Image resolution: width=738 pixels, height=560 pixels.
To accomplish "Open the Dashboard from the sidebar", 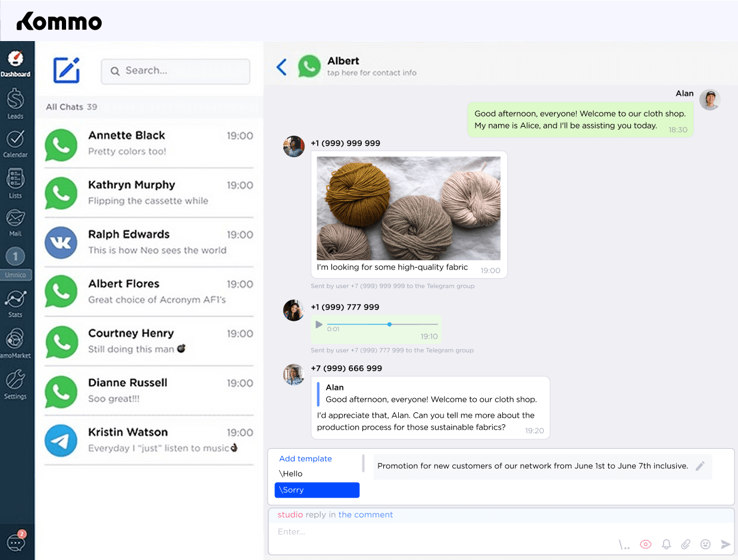I will pos(15,63).
